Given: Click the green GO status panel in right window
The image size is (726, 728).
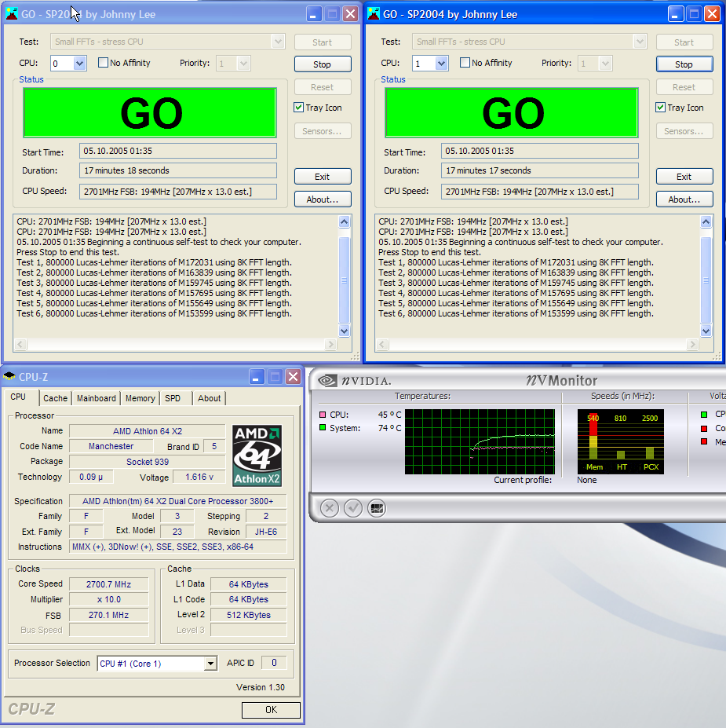Looking at the screenshot, I should [512, 113].
